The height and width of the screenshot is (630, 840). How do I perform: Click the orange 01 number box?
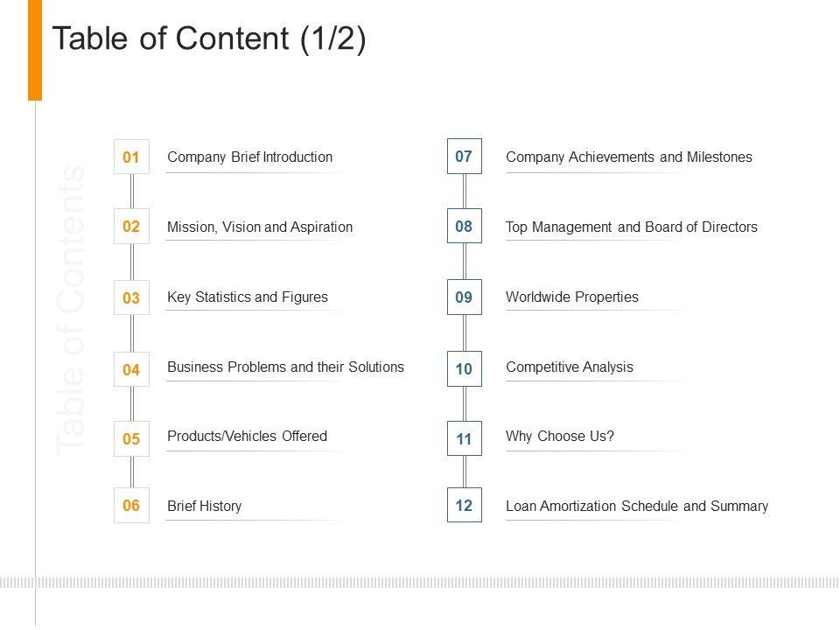[x=131, y=157]
